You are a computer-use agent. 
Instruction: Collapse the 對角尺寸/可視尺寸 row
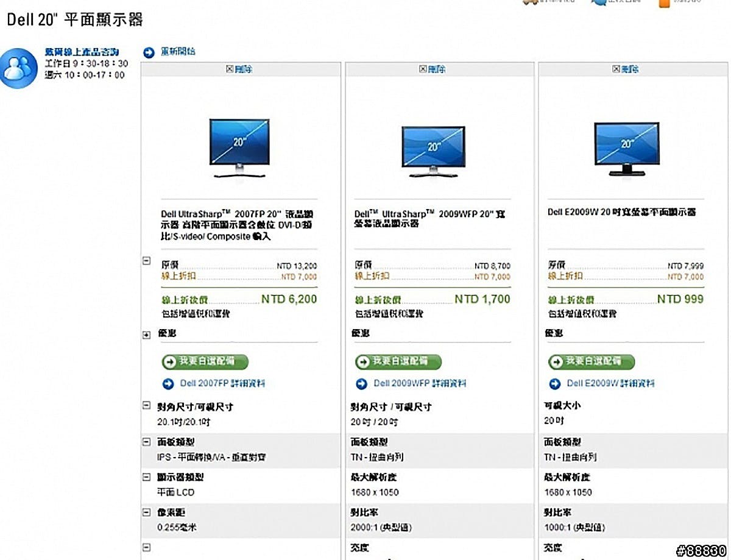click(x=146, y=406)
